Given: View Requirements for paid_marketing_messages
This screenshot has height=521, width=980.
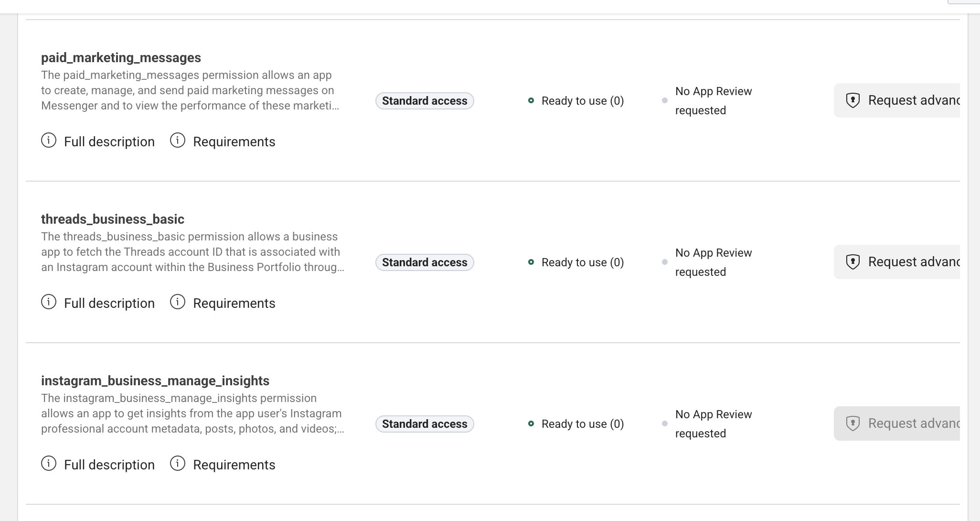Looking at the screenshot, I should (234, 142).
